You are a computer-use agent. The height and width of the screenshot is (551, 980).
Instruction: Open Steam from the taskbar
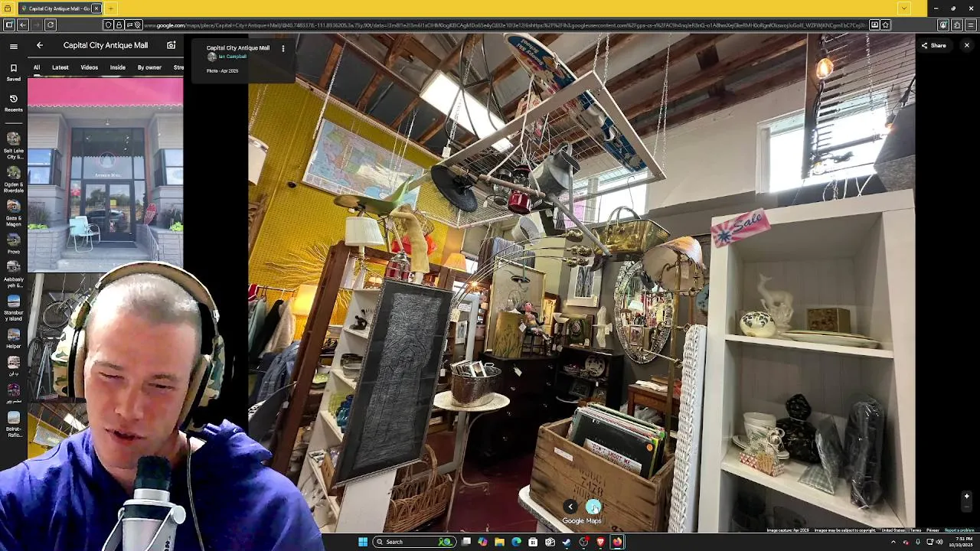(x=567, y=542)
